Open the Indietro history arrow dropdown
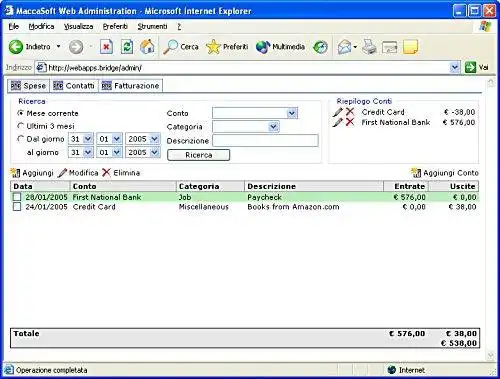Image resolution: width=500 pixels, height=379 pixels. pyautogui.click(x=58, y=46)
